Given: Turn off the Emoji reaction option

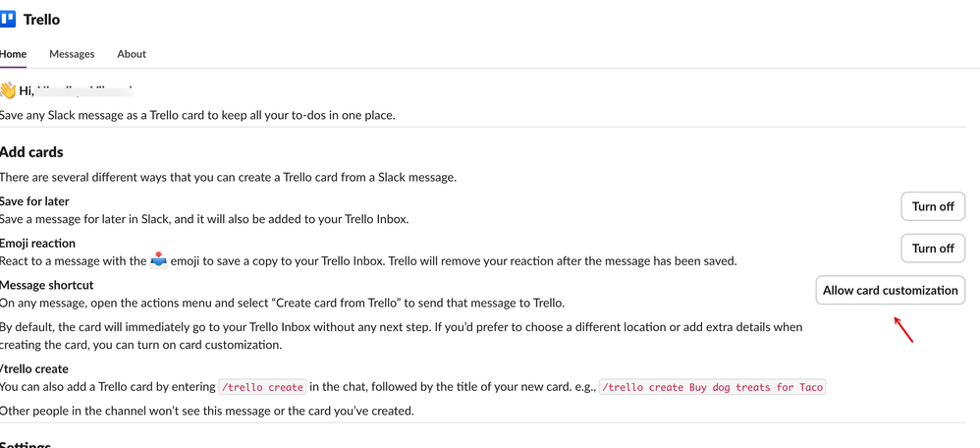Looking at the screenshot, I should coord(932,249).
